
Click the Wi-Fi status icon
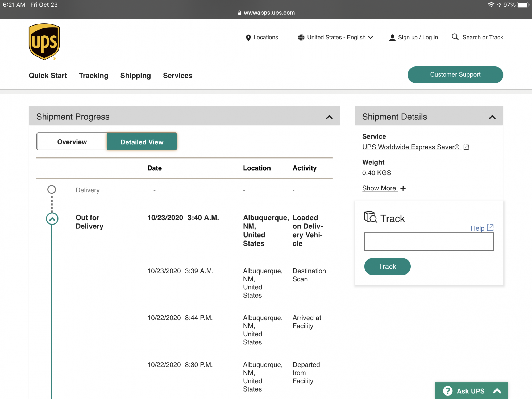491,5
